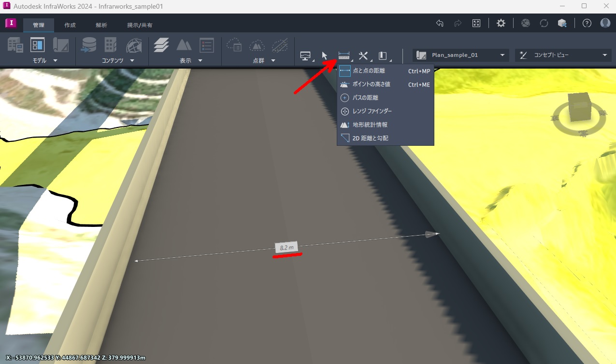Click the 8.2 m measurement label
This screenshot has height=364, width=616.
pos(286,247)
